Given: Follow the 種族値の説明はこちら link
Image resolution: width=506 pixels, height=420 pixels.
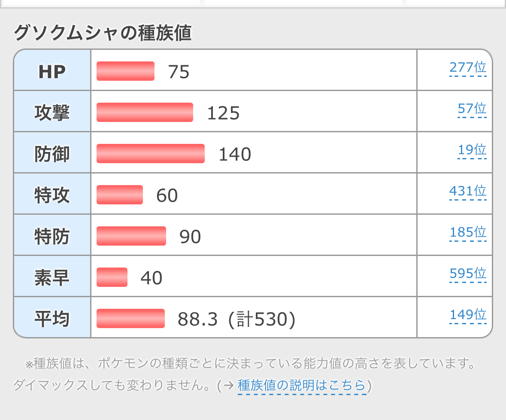Looking at the screenshot, I should coord(302,385).
